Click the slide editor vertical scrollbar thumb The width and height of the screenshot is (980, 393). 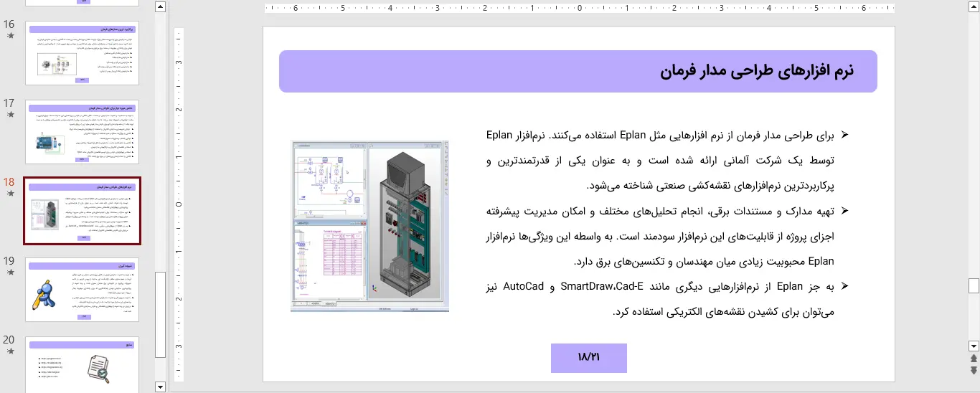pyautogui.click(x=974, y=285)
